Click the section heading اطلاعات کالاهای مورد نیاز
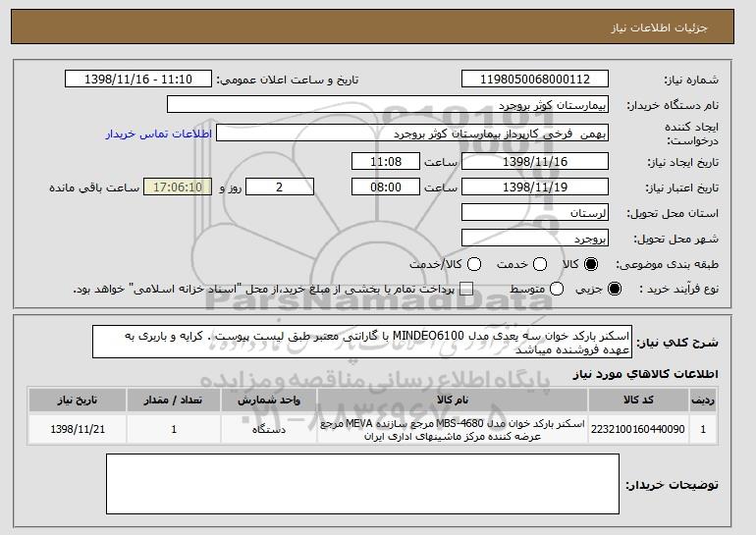Viewport: 756px width, 535px height. 646,374
